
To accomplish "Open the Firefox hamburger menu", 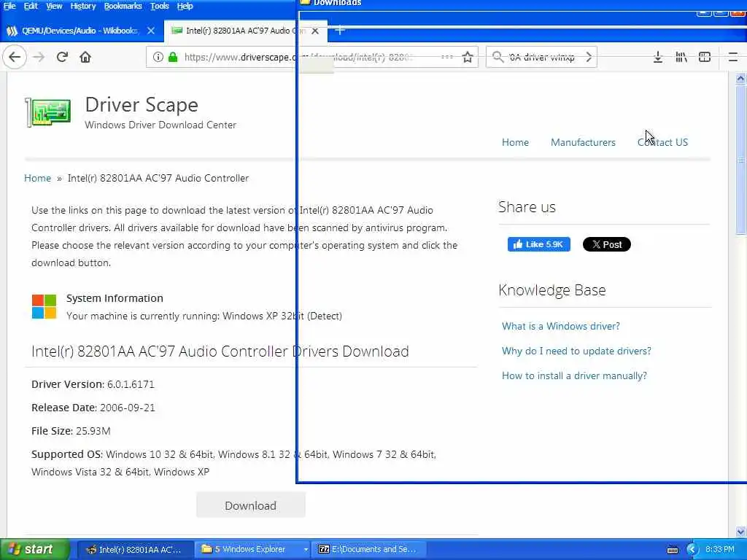I will [733, 57].
